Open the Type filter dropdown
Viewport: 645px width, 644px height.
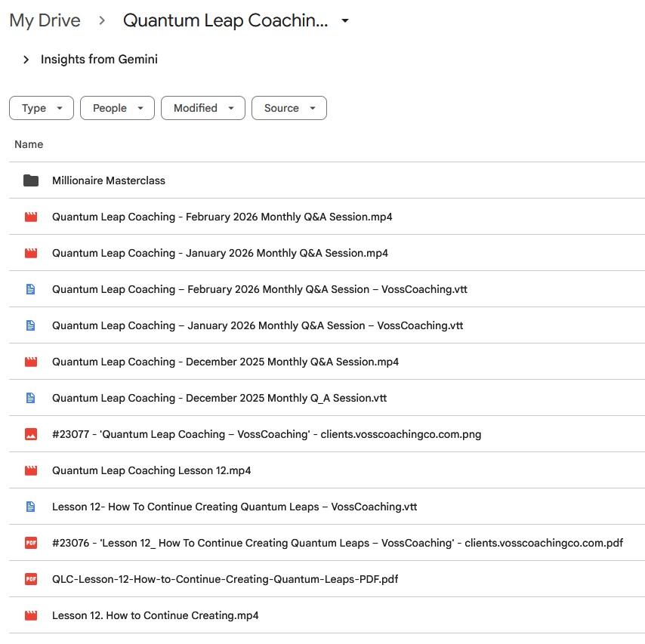[x=41, y=108]
